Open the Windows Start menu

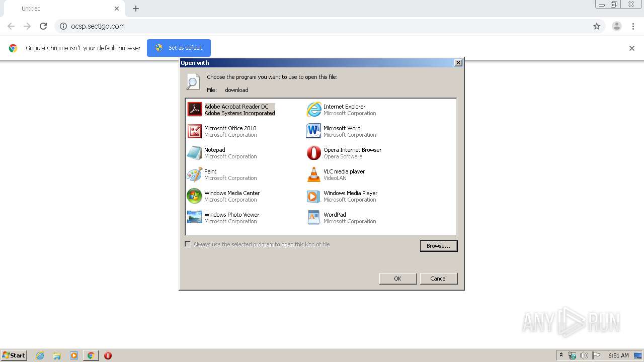[x=14, y=355]
